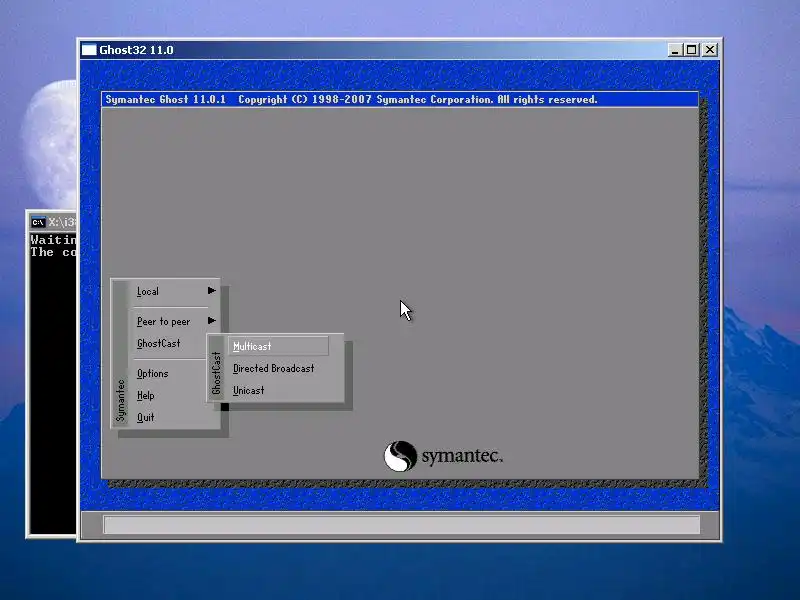
Task: Select the GhostCast menu entry
Action: pos(159,343)
